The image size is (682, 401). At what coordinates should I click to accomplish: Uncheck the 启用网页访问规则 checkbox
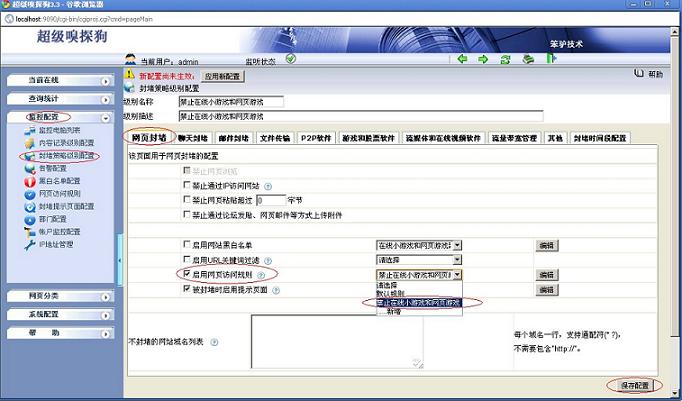(x=185, y=274)
